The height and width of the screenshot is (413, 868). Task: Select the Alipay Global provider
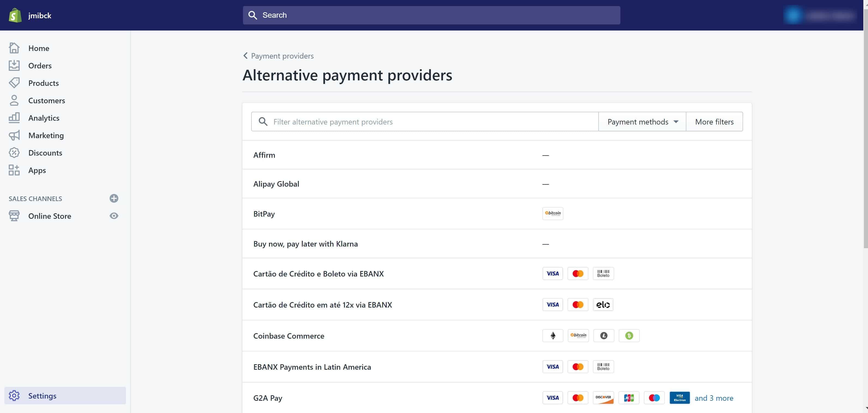pyautogui.click(x=497, y=184)
